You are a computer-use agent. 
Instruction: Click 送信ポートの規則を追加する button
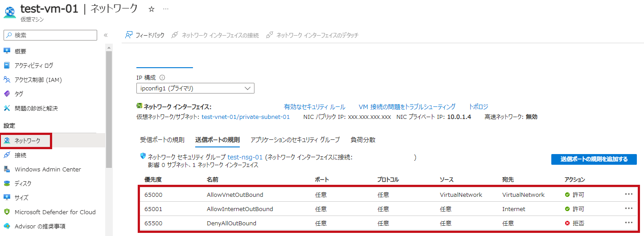(594, 159)
